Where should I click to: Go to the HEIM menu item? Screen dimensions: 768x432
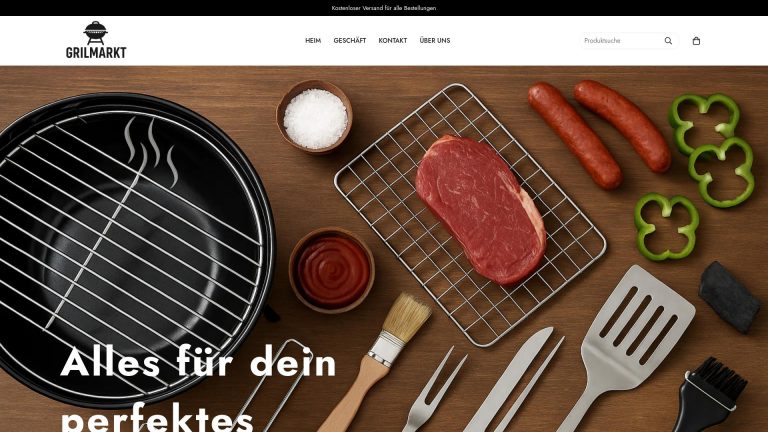coord(313,41)
